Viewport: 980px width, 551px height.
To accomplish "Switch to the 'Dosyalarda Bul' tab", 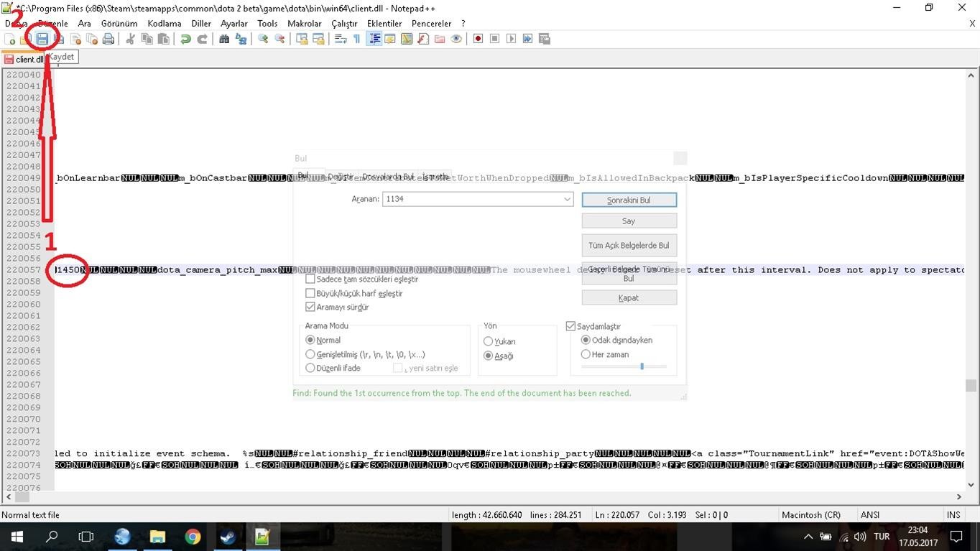I will [x=387, y=176].
